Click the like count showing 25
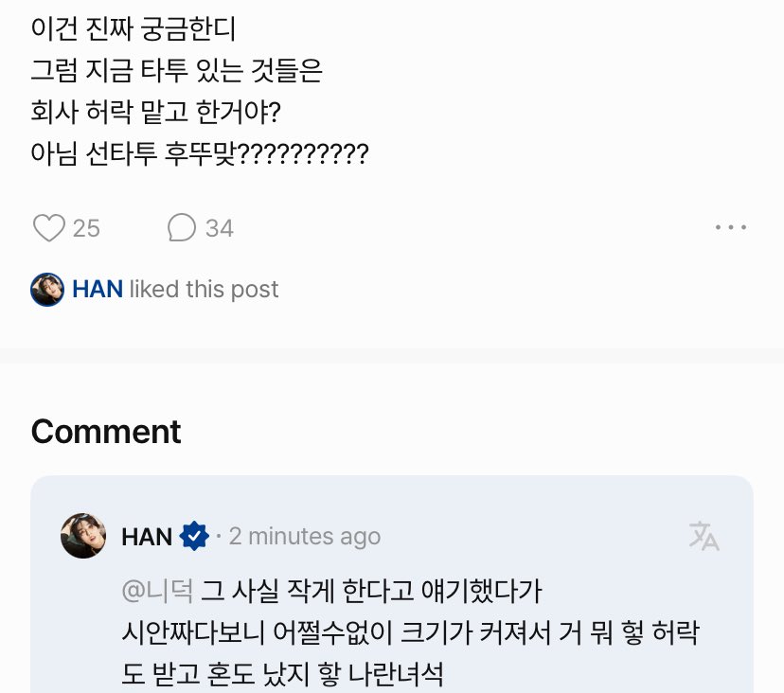Screen dimensions: 784x693 pos(86,228)
